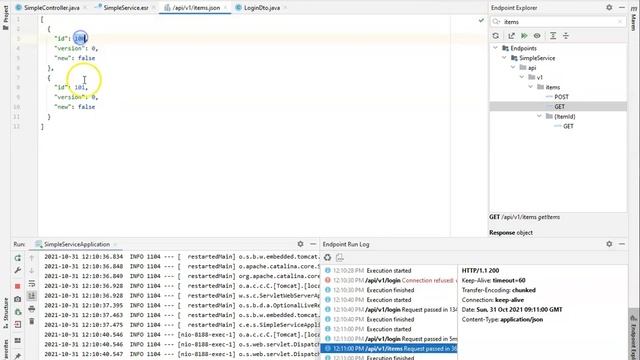Select the POST endpoint under items

[561, 97]
